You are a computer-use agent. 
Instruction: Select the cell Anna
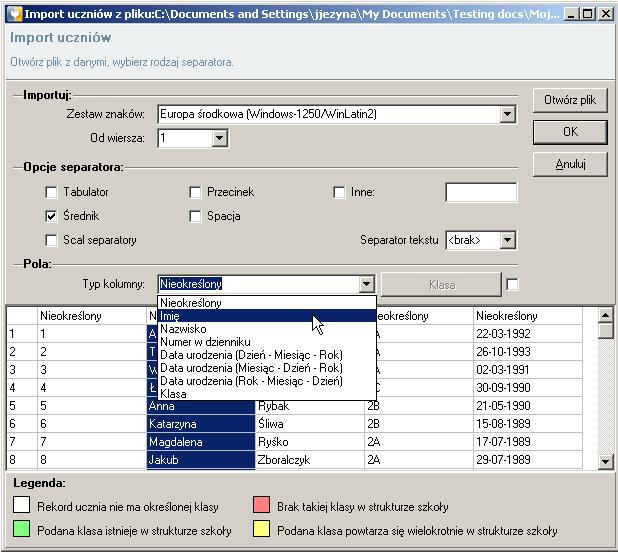201,406
